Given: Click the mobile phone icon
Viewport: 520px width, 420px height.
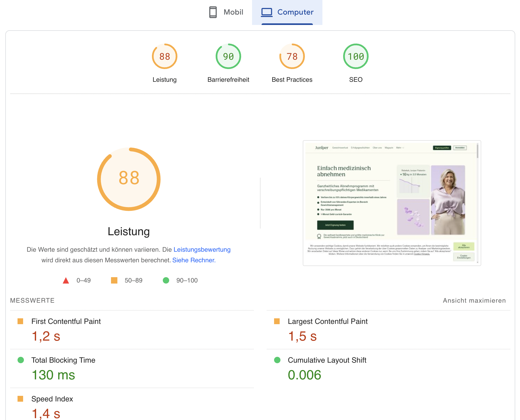Looking at the screenshot, I should tap(213, 12).
